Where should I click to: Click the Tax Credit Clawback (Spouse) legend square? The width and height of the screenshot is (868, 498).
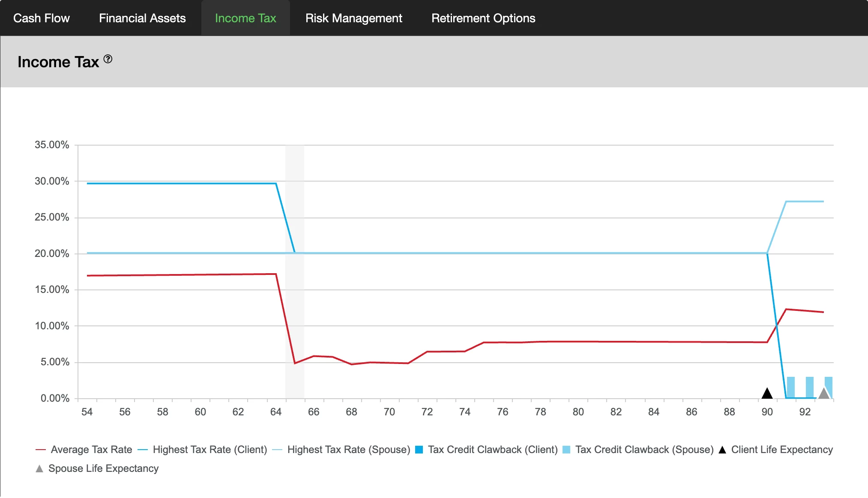[x=566, y=450]
